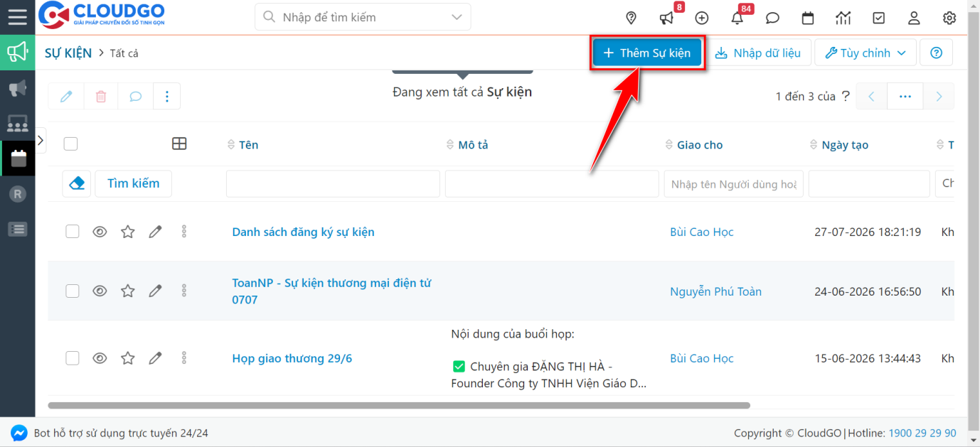This screenshot has width=980, height=447.
Task: Check the select-all checkbox in table header
Action: click(70, 144)
